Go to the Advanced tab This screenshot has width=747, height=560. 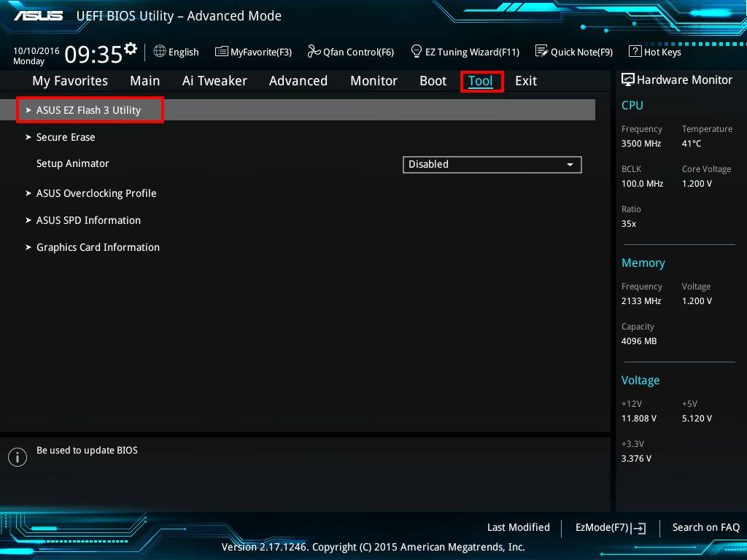[x=298, y=81]
